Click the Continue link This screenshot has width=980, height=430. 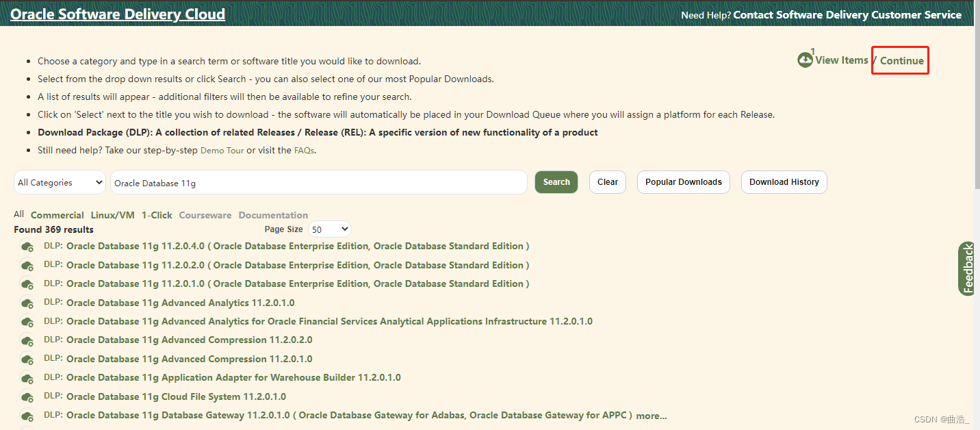pos(902,60)
